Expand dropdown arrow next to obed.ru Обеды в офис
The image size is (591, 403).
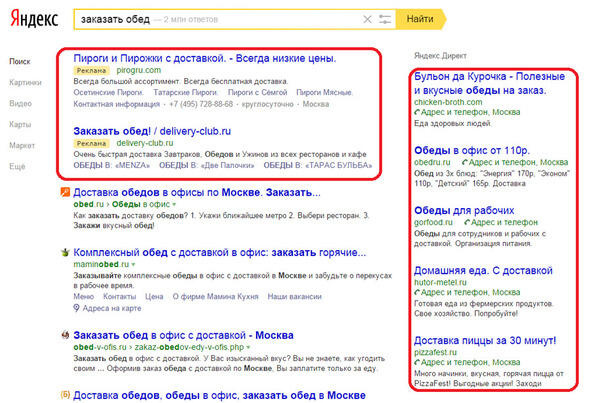[x=174, y=205]
